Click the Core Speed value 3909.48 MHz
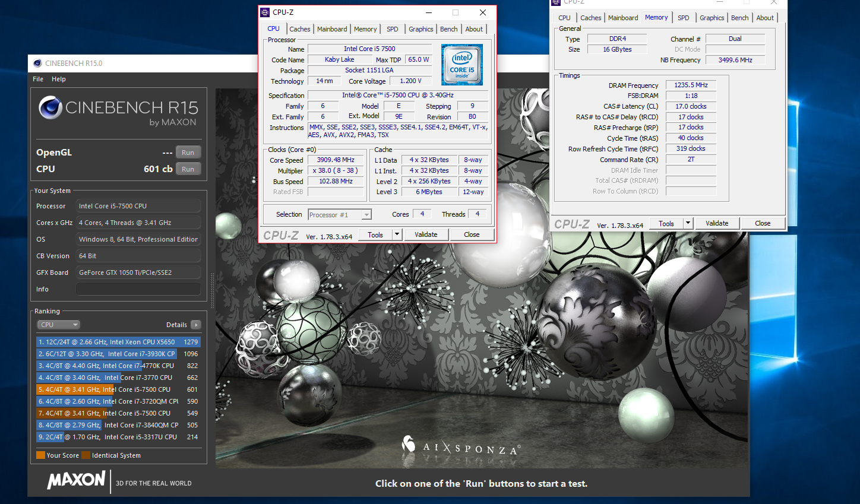The image size is (860, 504). [x=336, y=160]
